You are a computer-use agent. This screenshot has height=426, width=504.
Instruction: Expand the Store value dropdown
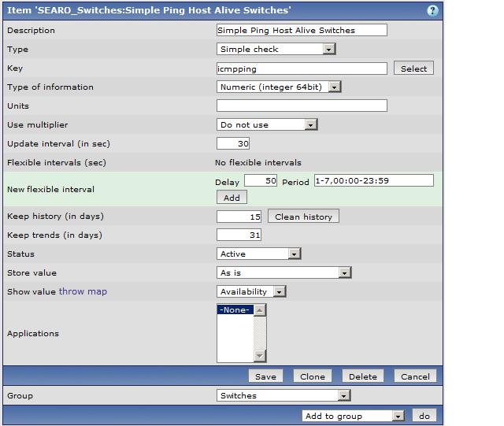pyautogui.click(x=283, y=272)
